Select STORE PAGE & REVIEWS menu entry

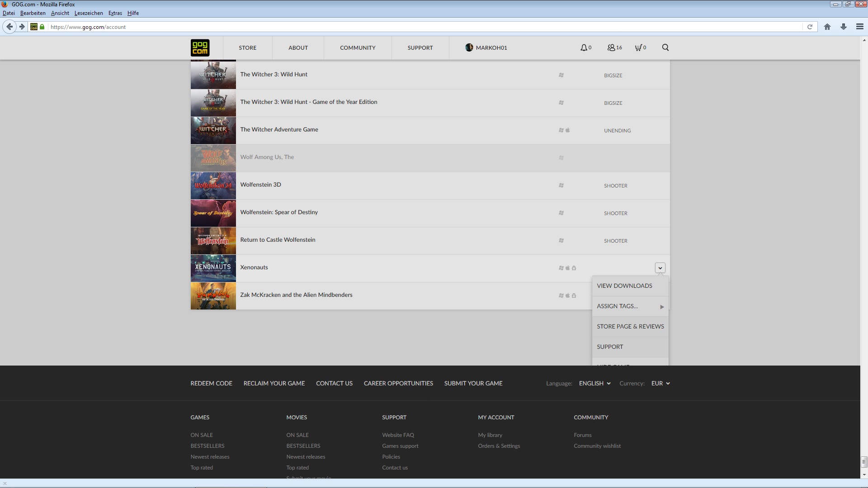click(630, 327)
